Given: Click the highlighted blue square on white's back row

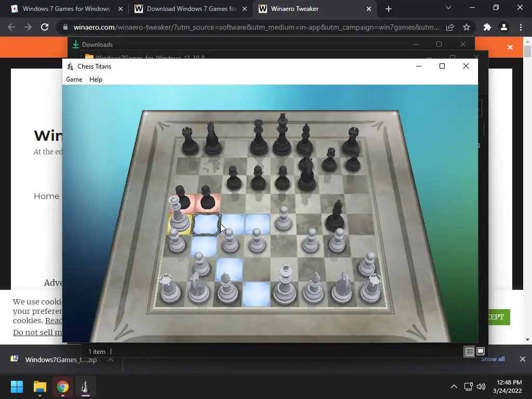Looking at the screenshot, I should point(256,294).
